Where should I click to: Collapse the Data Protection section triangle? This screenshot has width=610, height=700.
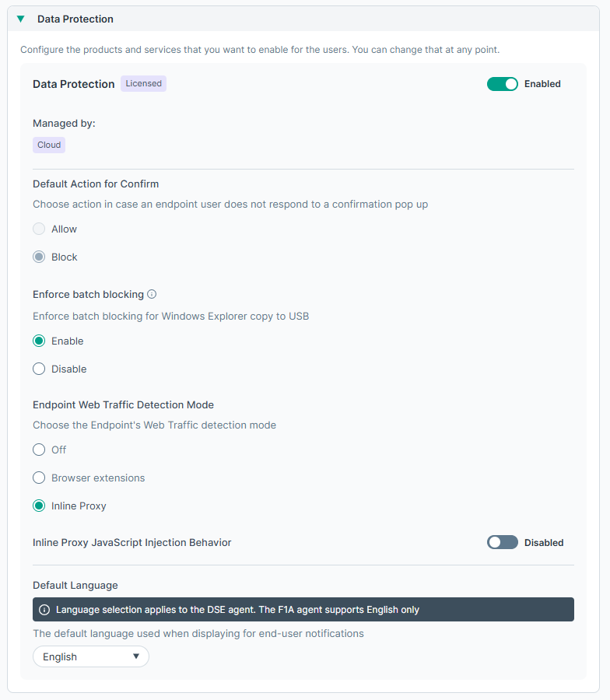click(x=21, y=19)
